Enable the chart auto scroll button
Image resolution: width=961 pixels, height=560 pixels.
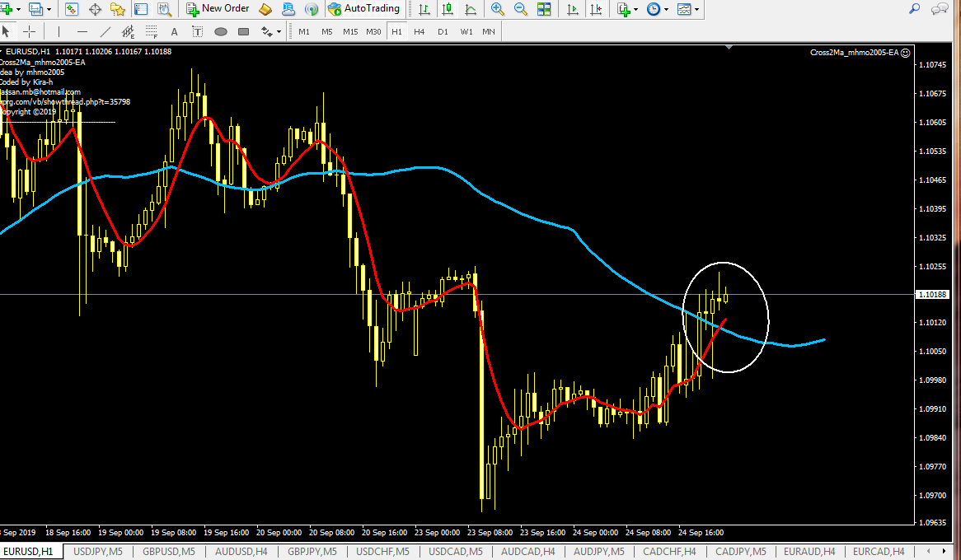tap(573, 9)
